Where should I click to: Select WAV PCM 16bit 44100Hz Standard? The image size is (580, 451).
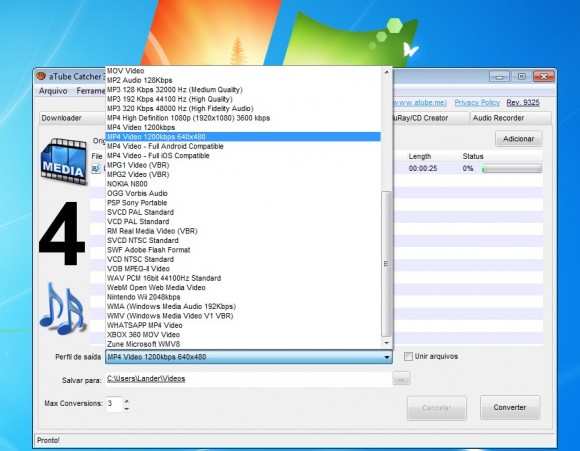(243, 279)
